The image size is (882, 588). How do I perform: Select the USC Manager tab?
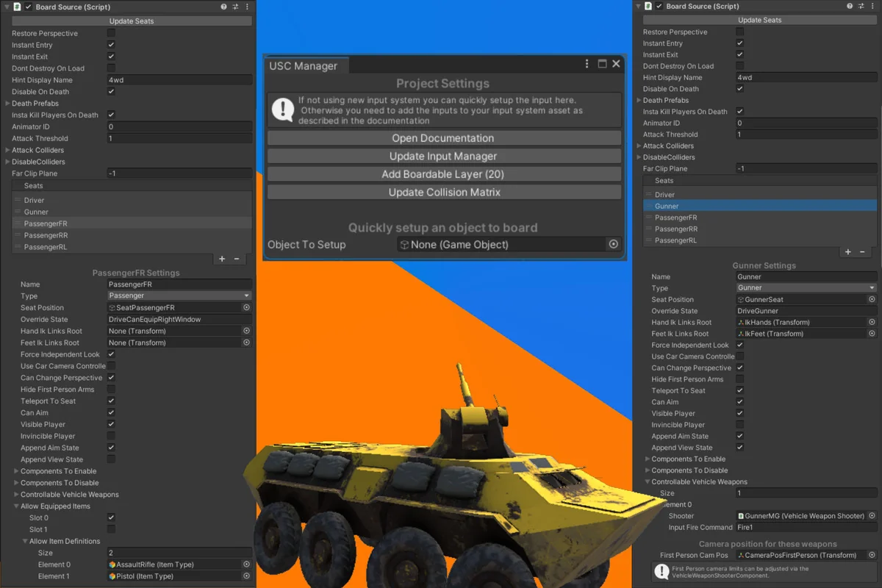coord(304,65)
